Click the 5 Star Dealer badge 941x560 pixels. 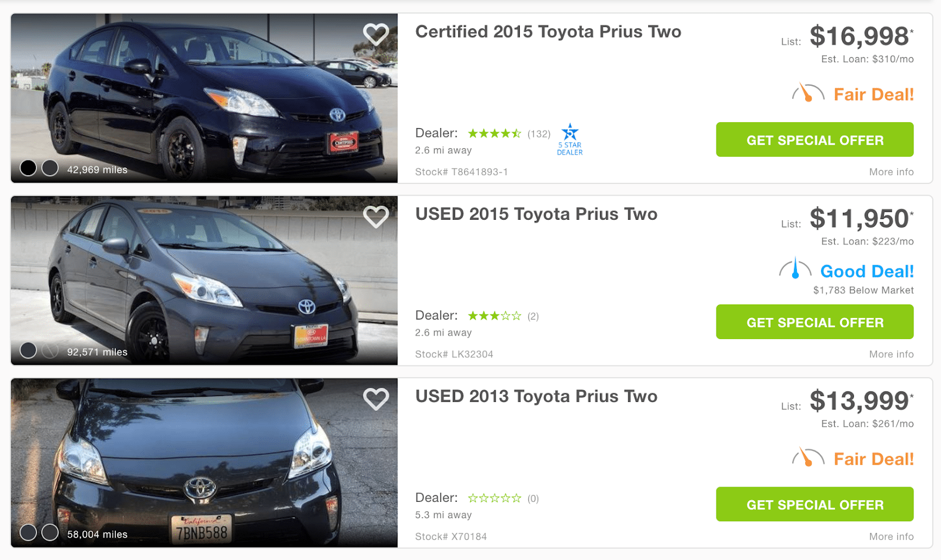(x=570, y=140)
